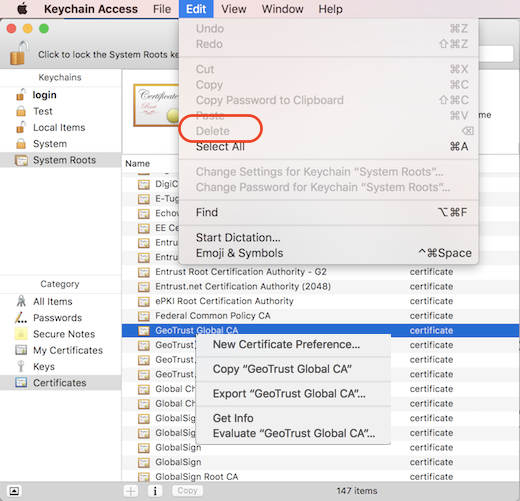
Task: Click certificate icon of ePKI Root Certification Authority
Action: pos(144,301)
